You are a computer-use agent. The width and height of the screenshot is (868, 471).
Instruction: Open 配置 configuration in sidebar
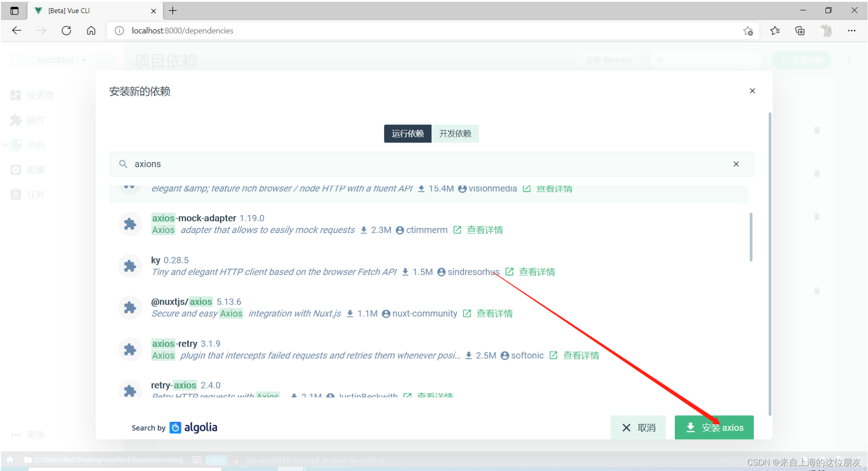click(x=28, y=170)
